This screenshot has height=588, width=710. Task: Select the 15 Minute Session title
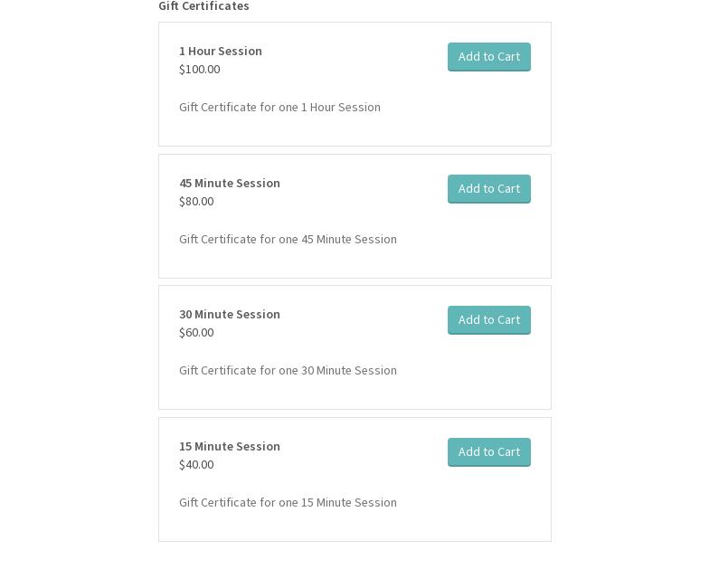click(230, 446)
